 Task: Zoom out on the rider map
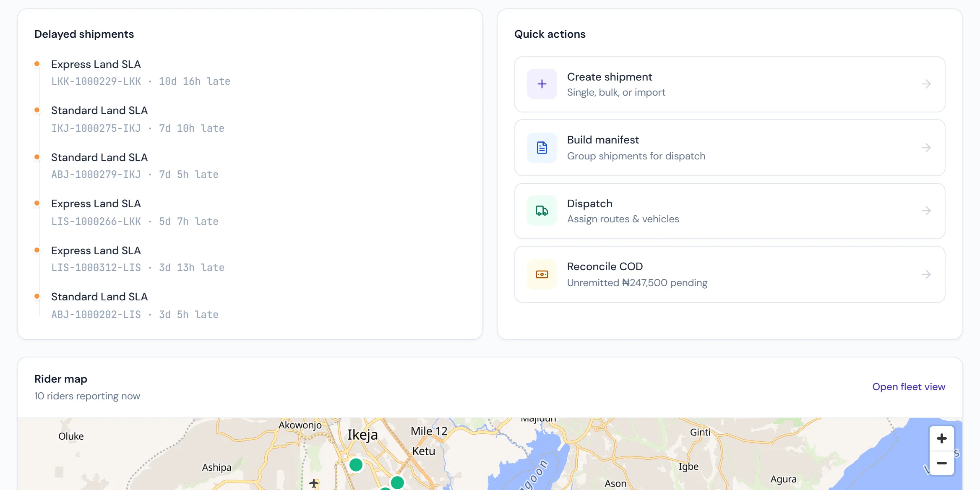click(941, 463)
